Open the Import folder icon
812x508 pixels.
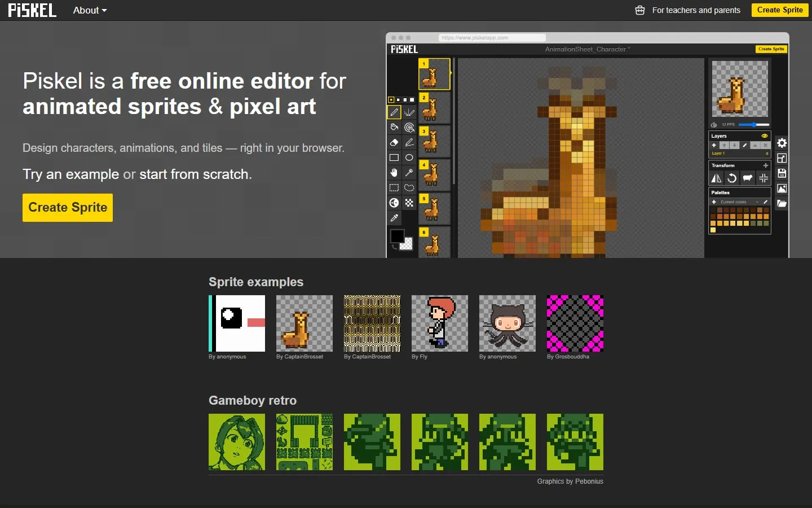pos(782,203)
